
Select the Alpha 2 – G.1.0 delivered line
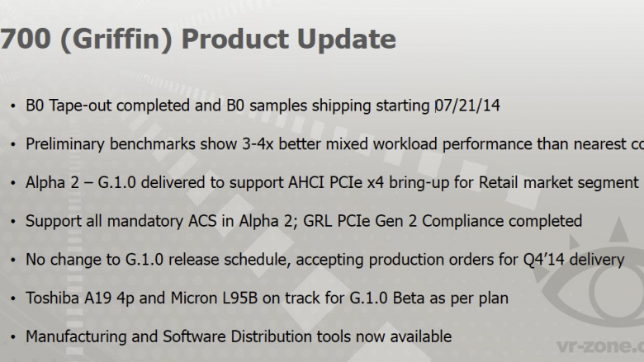(x=332, y=182)
